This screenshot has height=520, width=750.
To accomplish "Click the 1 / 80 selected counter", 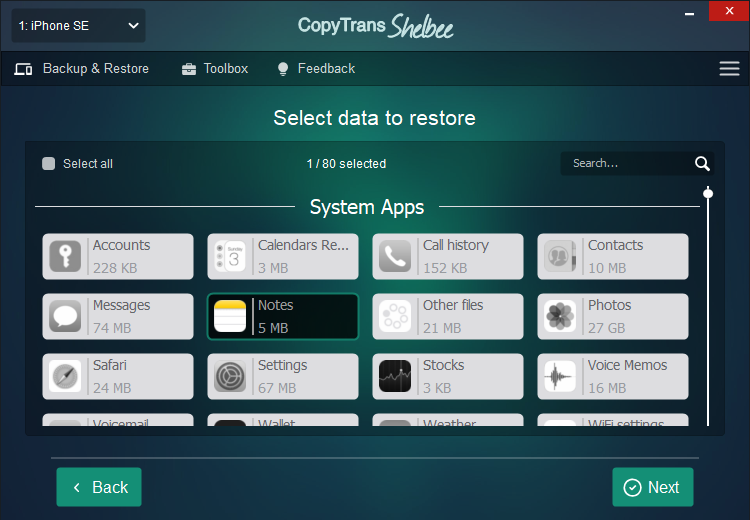I will [x=346, y=164].
